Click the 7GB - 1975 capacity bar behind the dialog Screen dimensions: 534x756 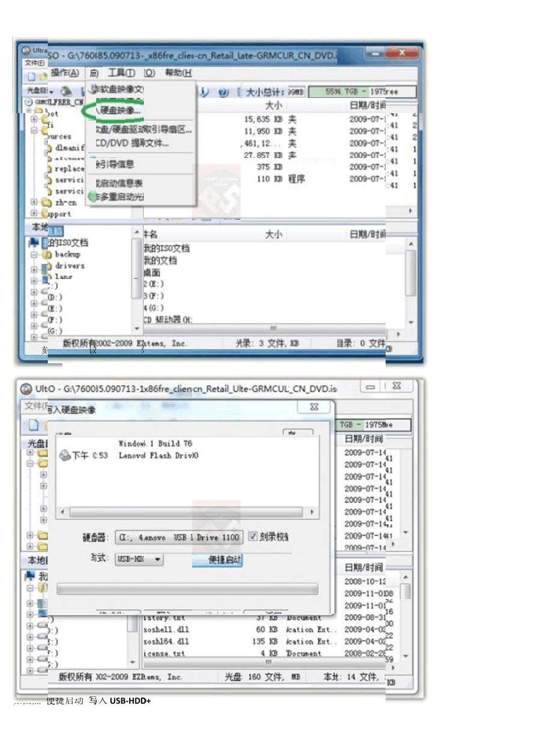click(374, 425)
